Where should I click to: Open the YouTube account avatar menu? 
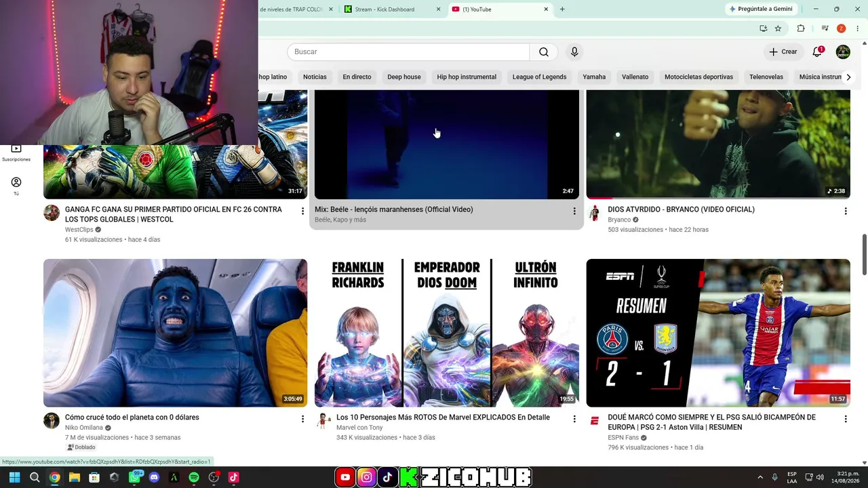[x=843, y=52]
